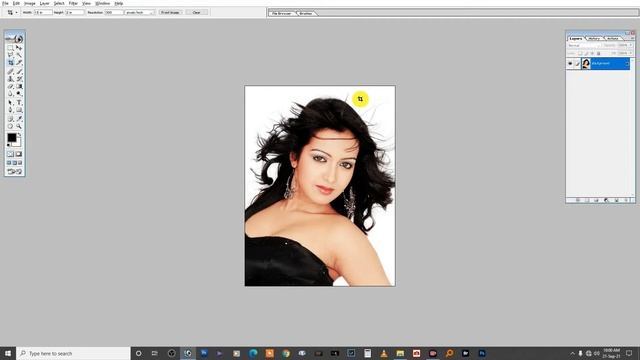Select the Eyedropper tool
This screenshot has width=640, height=360.
tap(19, 119)
